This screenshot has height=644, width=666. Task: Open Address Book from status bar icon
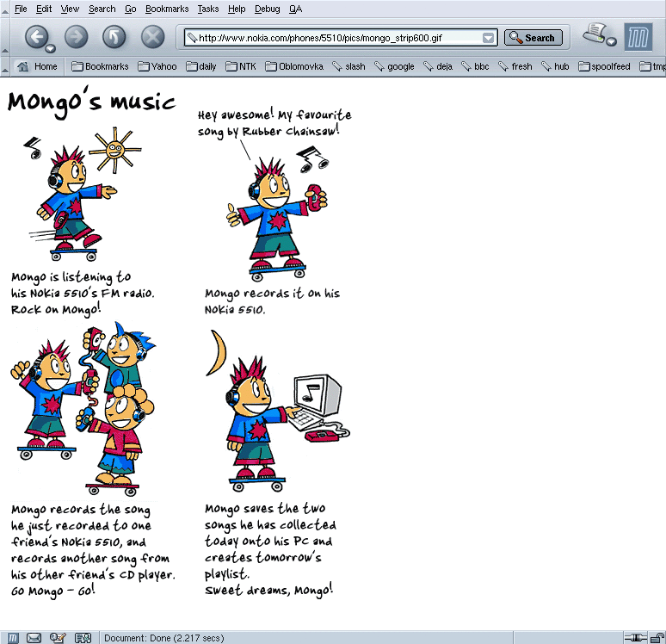pos(83,638)
